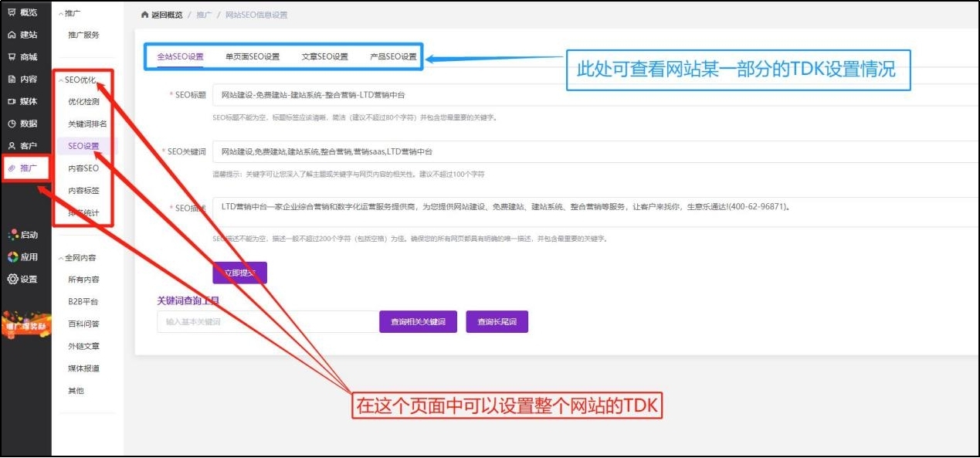Open the 设置 settings gear icon
This screenshot has width=980, height=458.
point(12,280)
